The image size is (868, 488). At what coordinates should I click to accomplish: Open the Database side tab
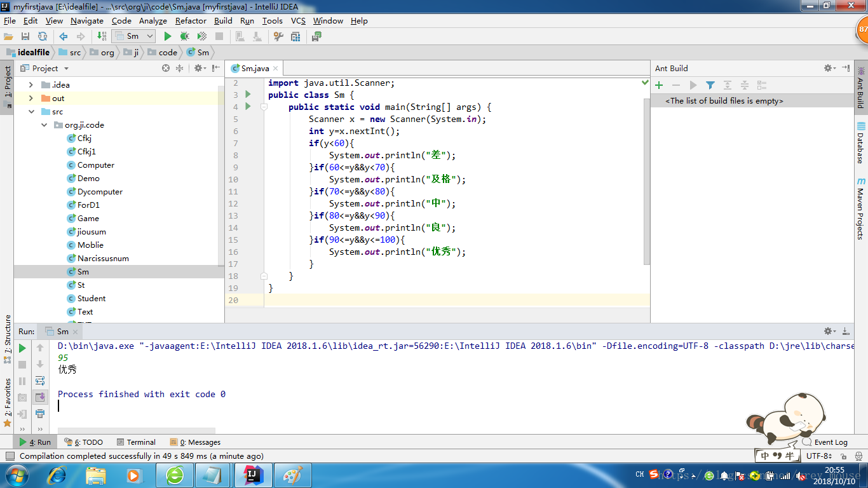861,142
